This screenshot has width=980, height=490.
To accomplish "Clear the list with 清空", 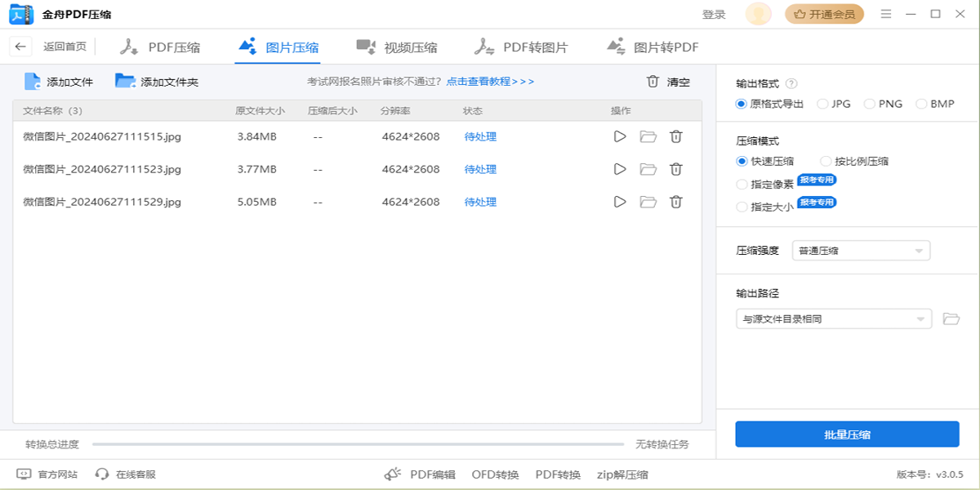I will pyautogui.click(x=668, y=82).
